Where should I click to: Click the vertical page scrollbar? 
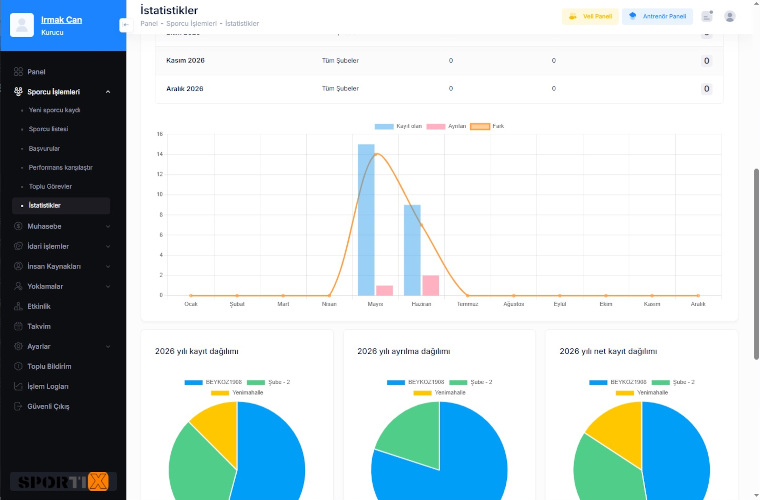point(756,264)
